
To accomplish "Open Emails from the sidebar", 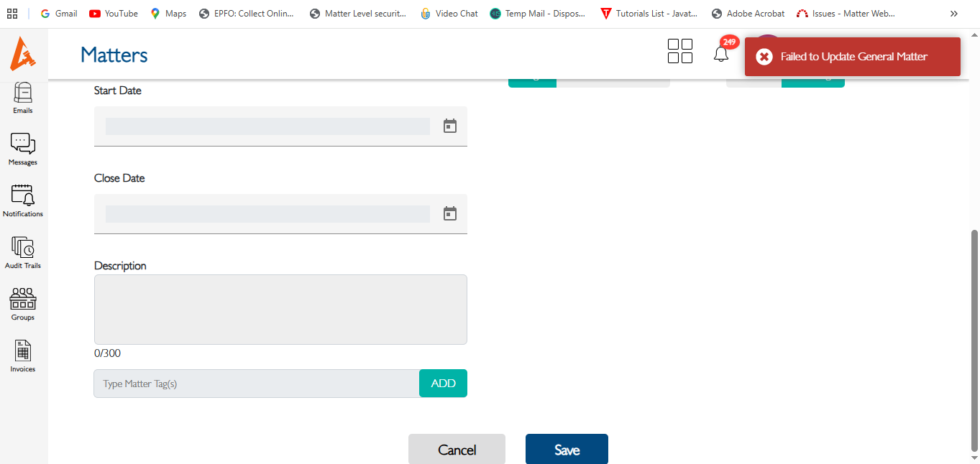I will [x=23, y=97].
